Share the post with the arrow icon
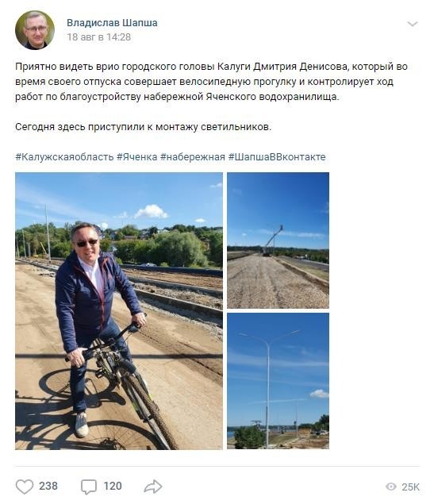 153,487
